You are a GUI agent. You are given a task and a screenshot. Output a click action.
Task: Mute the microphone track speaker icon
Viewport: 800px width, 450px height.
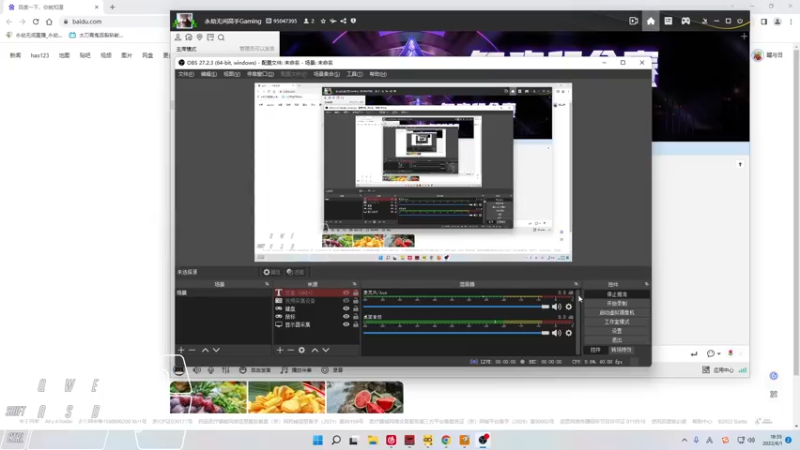pyautogui.click(x=557, y=307)
